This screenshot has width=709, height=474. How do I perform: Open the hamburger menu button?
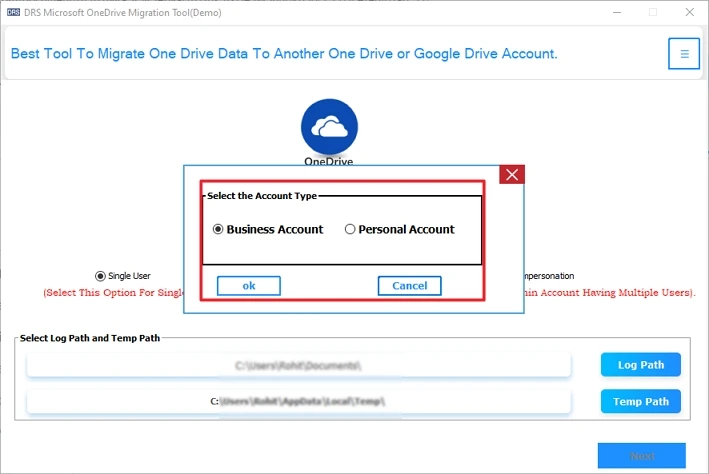[x=684, y=54]
